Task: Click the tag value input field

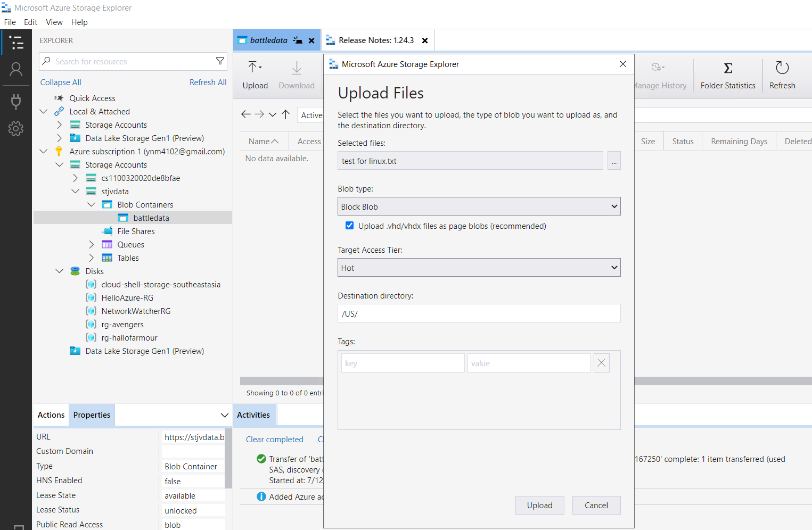Action: click(x=529, y=363)
